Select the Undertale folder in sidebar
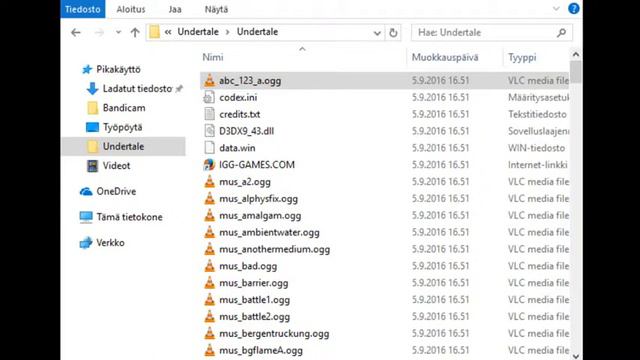This screenshot has width=640, height=360. point(123,146)
